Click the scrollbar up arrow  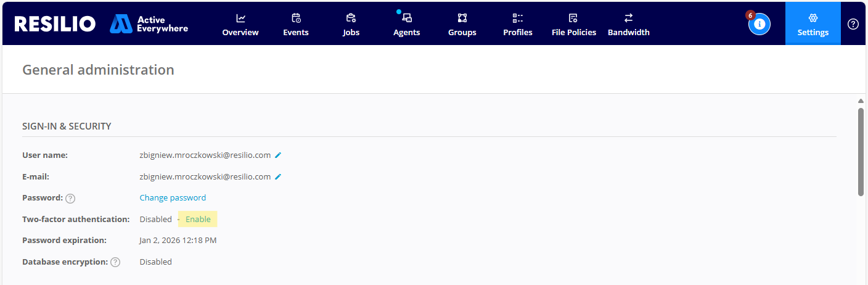861,101
